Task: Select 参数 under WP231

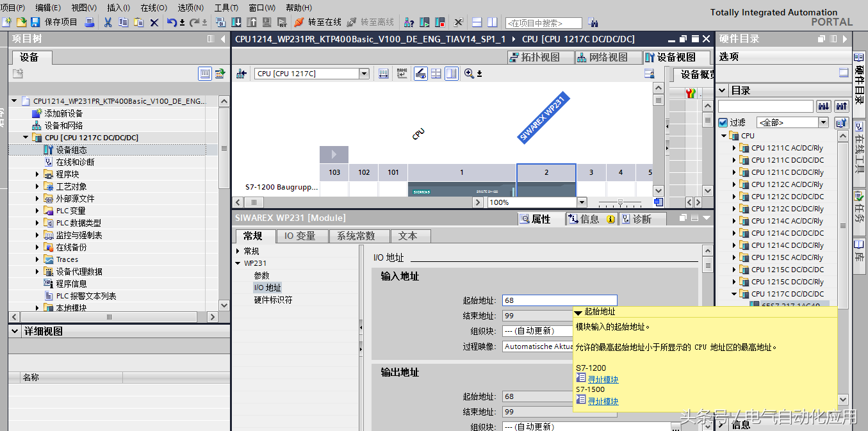Action: coord(262,275)
